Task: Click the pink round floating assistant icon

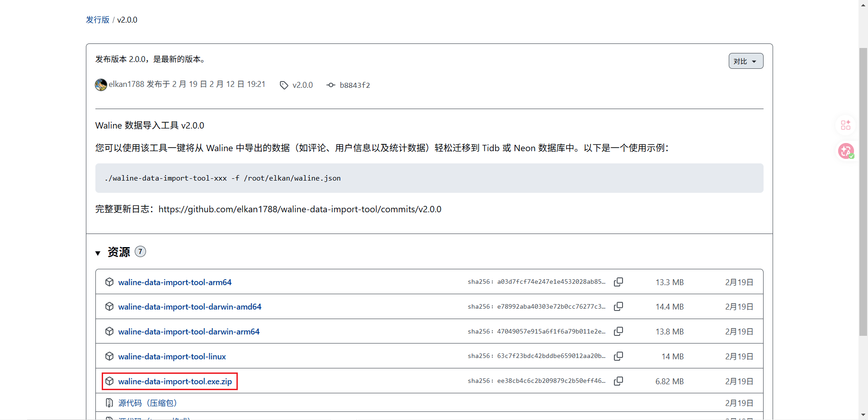Action: click(x=846, y=151)
